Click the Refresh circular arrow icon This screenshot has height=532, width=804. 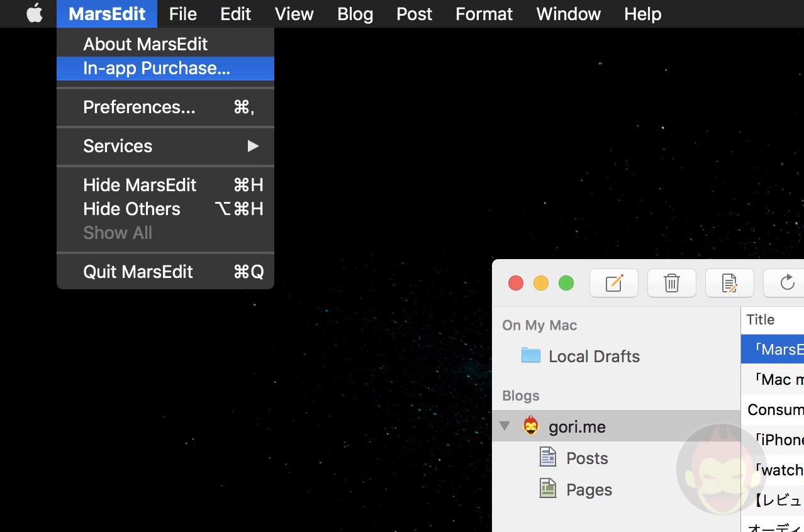(786, 283)
